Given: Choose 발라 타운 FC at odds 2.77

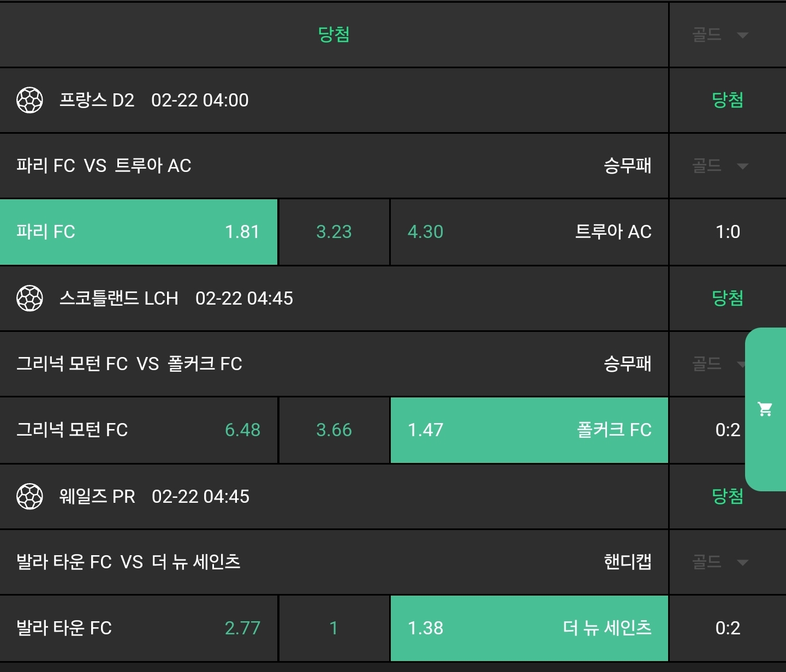Looking at the screenshot, I should pos(139,628).
